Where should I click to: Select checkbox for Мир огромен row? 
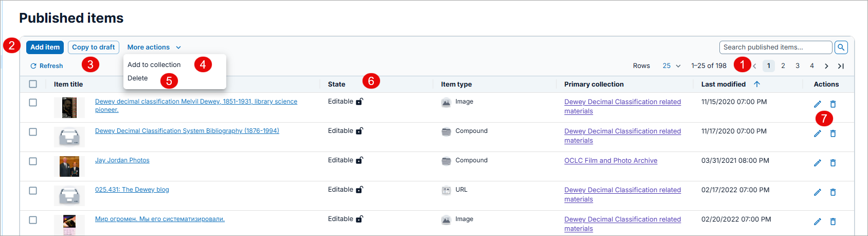[33, 220]
